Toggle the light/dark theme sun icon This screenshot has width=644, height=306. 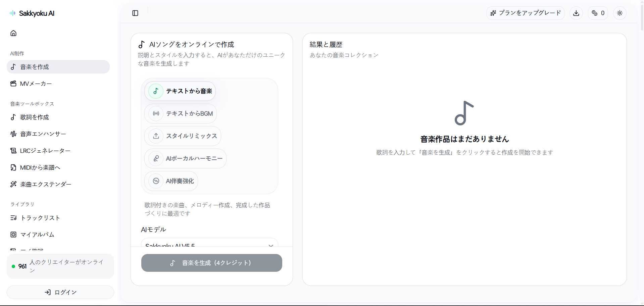pos(620,13)
